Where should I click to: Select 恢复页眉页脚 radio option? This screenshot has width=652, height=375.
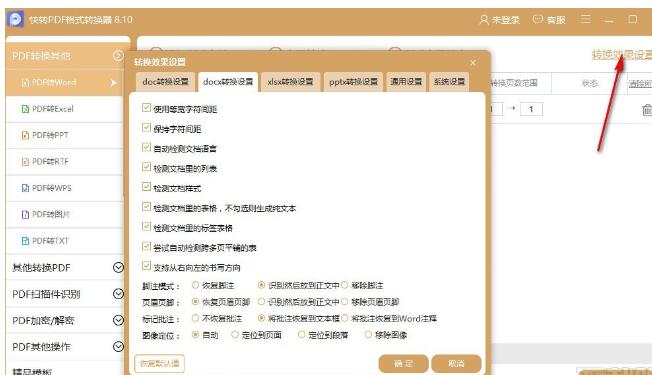pos(195,302)
